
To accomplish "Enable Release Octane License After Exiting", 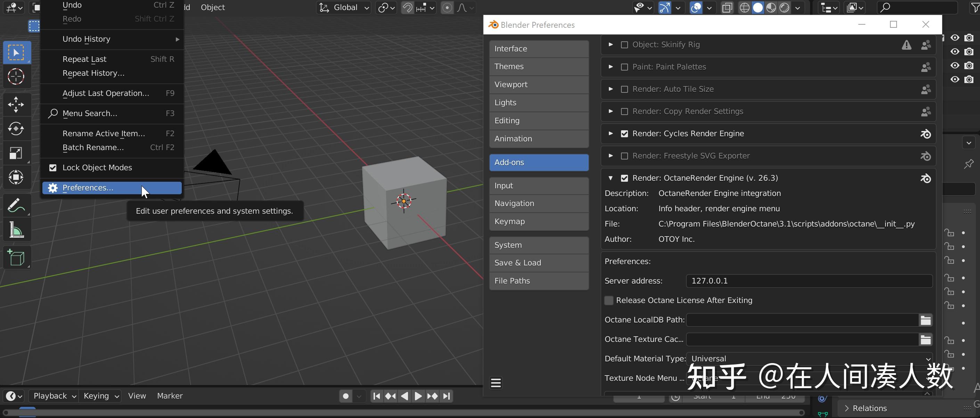I will coord(608,300).
